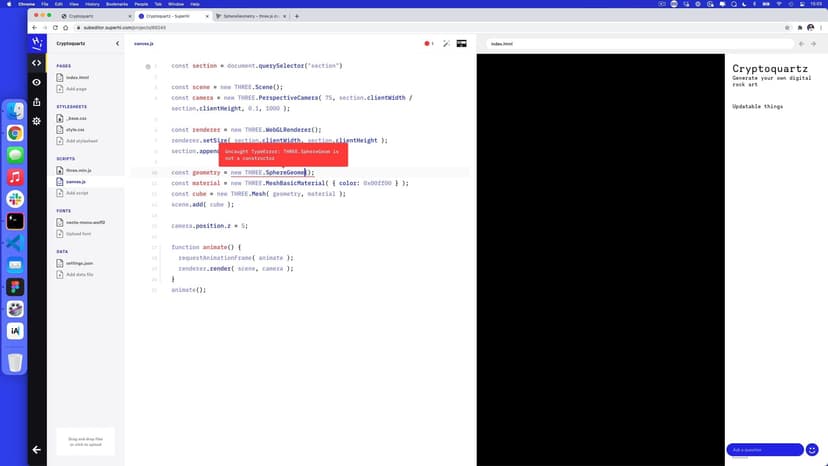Click the magic wand format code icon
The height and width of the screenshot is (466, 828).
(x=446, y=44)
